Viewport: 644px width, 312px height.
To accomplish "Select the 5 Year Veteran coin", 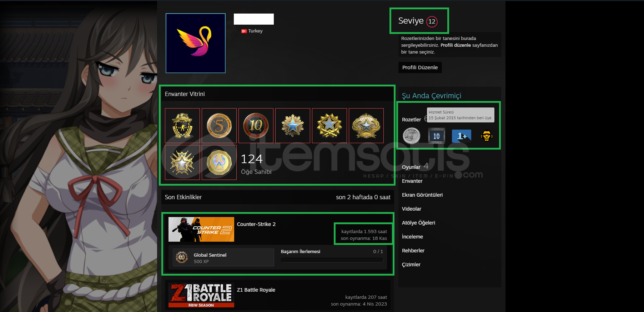I will point(219,126).
